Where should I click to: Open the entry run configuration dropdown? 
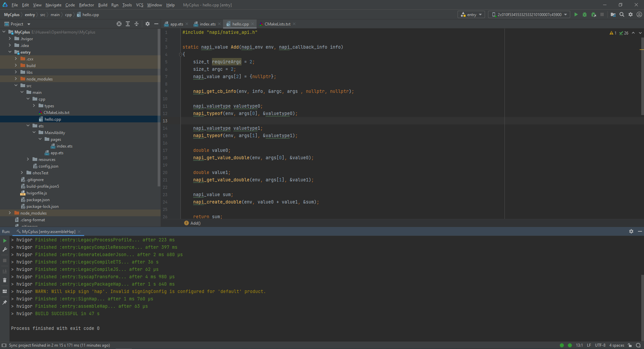point(471,14)
